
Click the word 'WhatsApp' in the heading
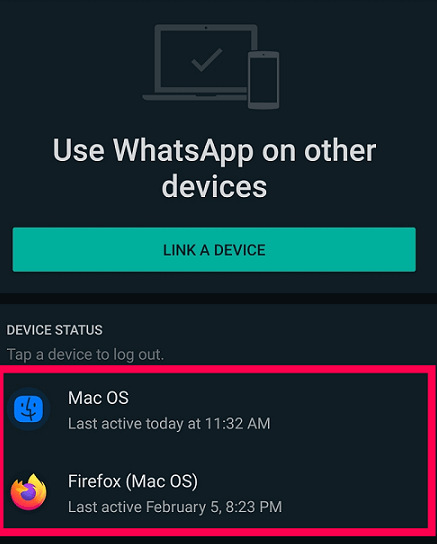[183, 151]
